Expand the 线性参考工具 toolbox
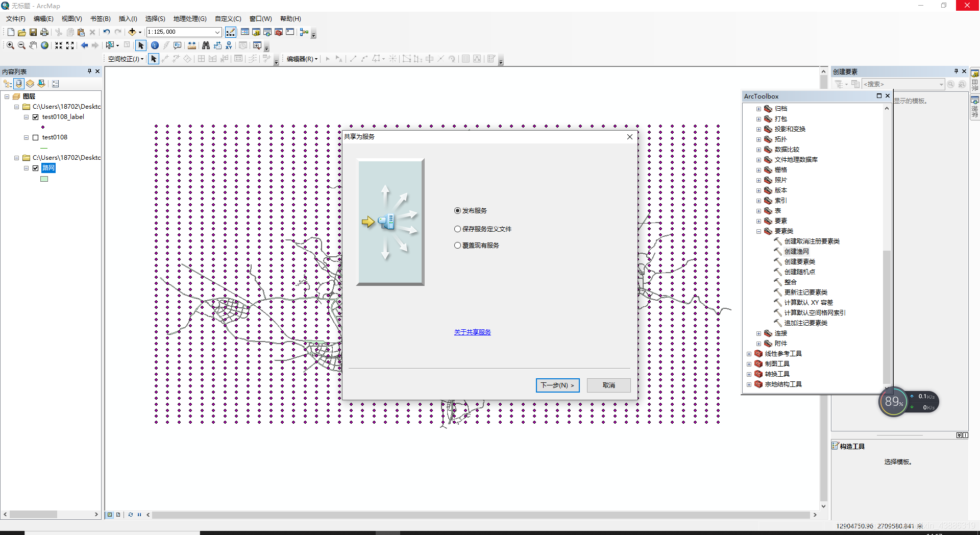The image size is (980, 535). (x=749, y=354)
